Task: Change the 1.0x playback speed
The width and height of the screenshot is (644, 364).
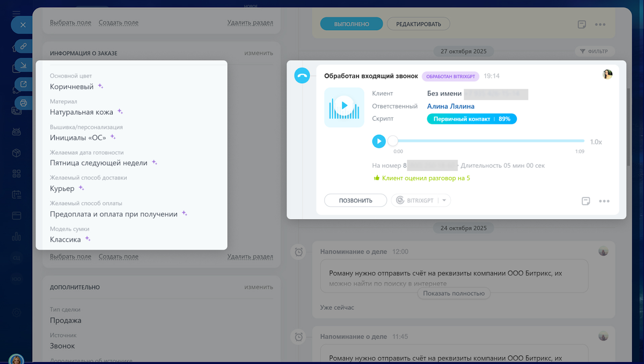Action: [x=596, y=142]
